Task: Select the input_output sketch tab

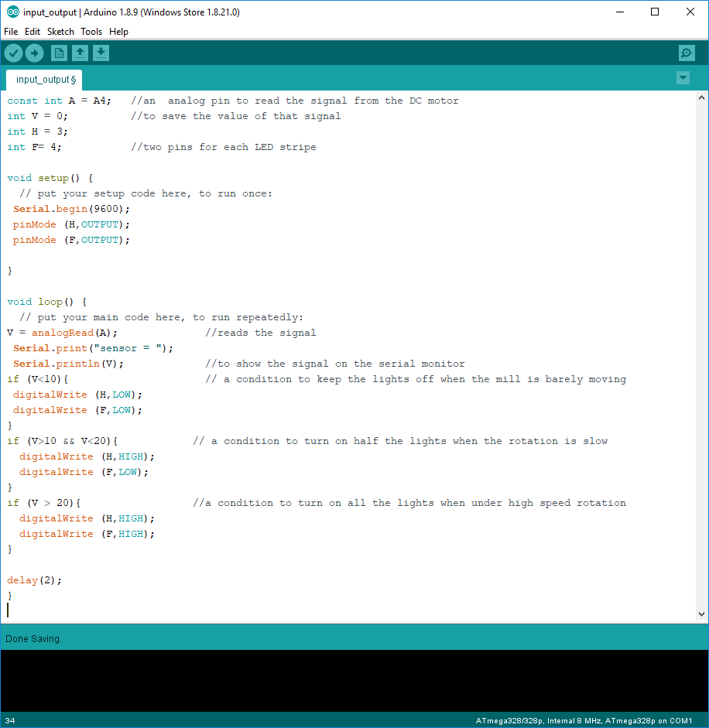Action: click(45, 80)
